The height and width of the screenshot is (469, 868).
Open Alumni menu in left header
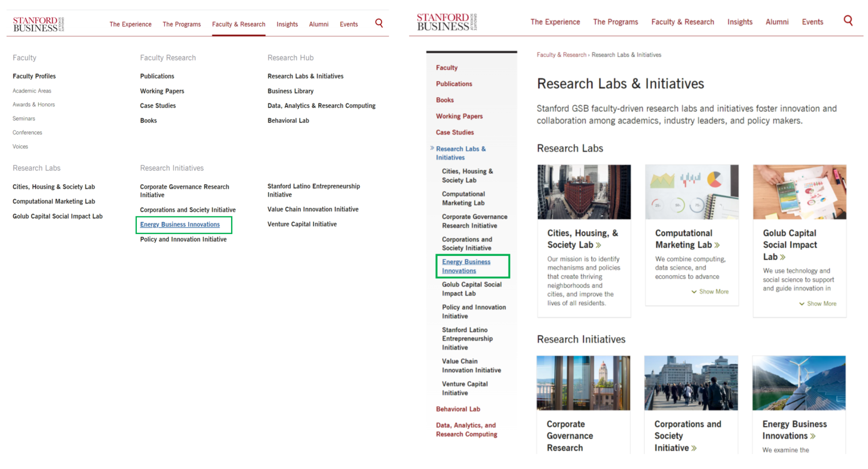pos(319,24)
